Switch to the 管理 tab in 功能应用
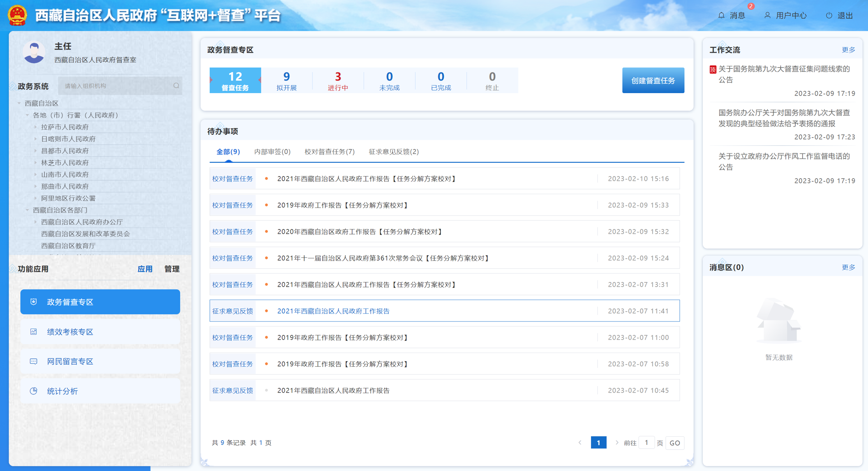Viewport: 868px width, 471px height. 172,269
